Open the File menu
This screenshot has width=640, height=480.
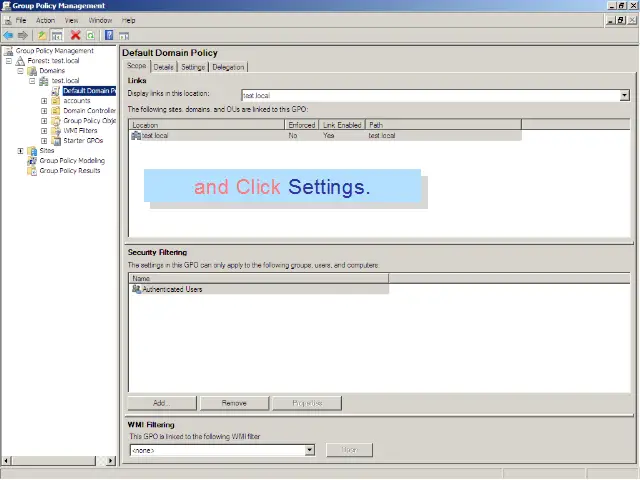coord(21,20)
